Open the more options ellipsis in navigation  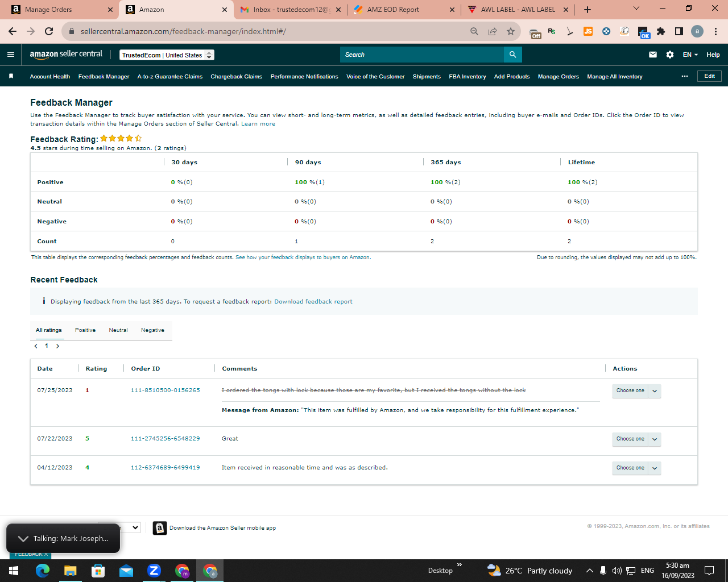tap(685, 76)
